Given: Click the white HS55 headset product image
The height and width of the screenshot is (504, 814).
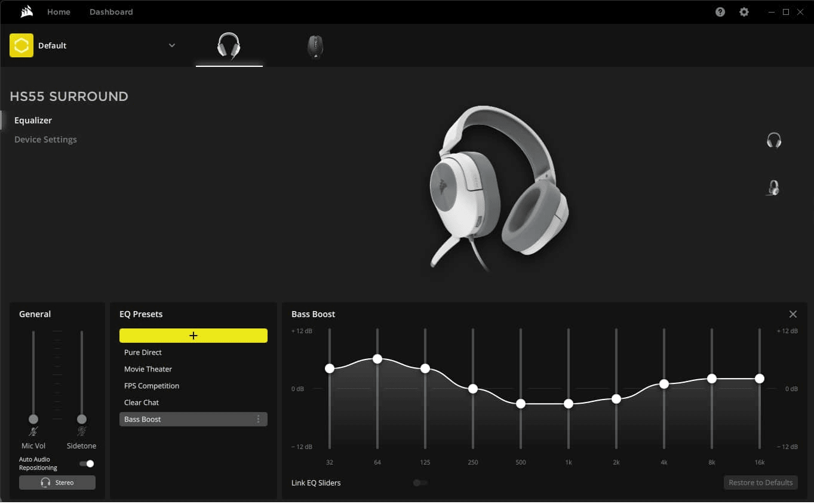Looking at the screenshot, I should (499, 188).
